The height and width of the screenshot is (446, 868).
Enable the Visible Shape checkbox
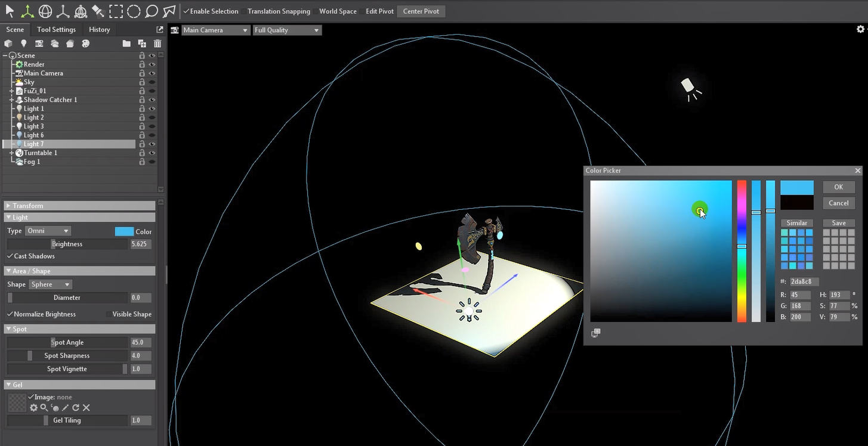coord(108,314)
